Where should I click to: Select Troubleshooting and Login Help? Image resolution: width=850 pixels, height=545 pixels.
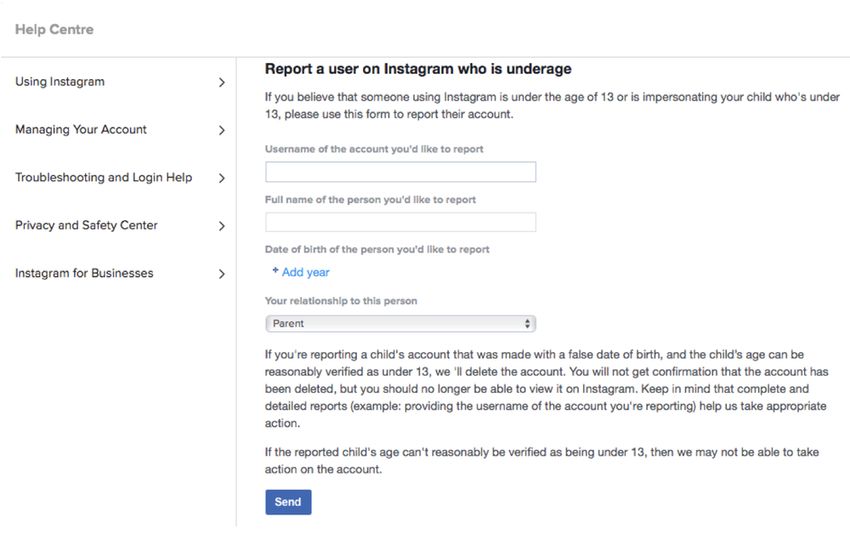click(104, 177)
